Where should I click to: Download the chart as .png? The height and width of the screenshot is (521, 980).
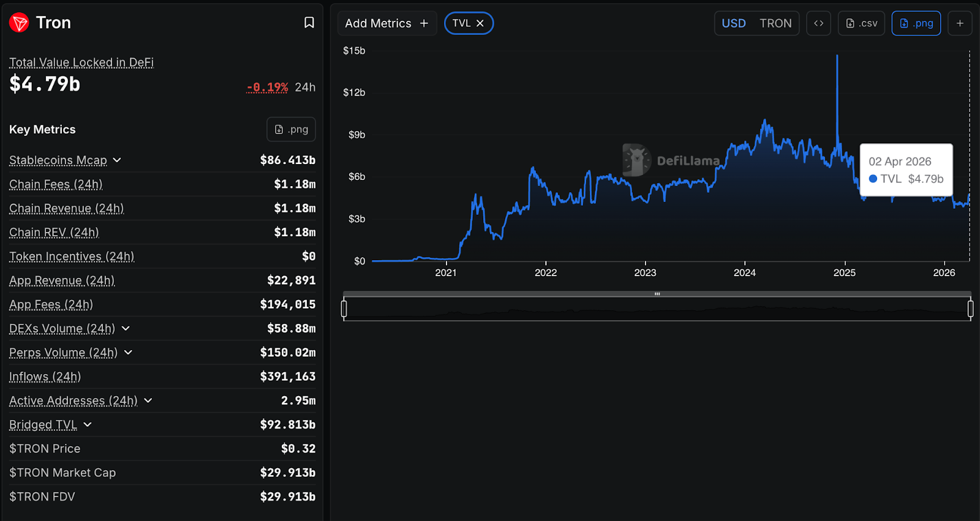coord(916,23)
